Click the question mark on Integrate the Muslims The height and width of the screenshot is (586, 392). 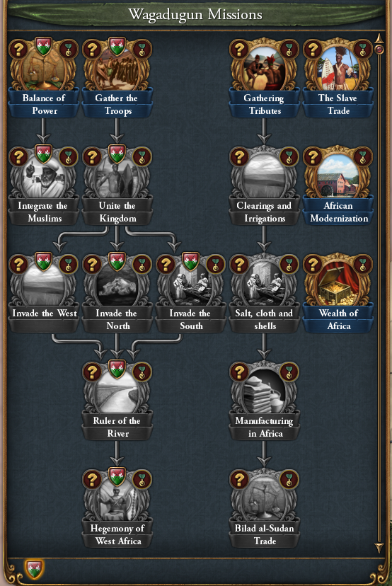[18, 156]
